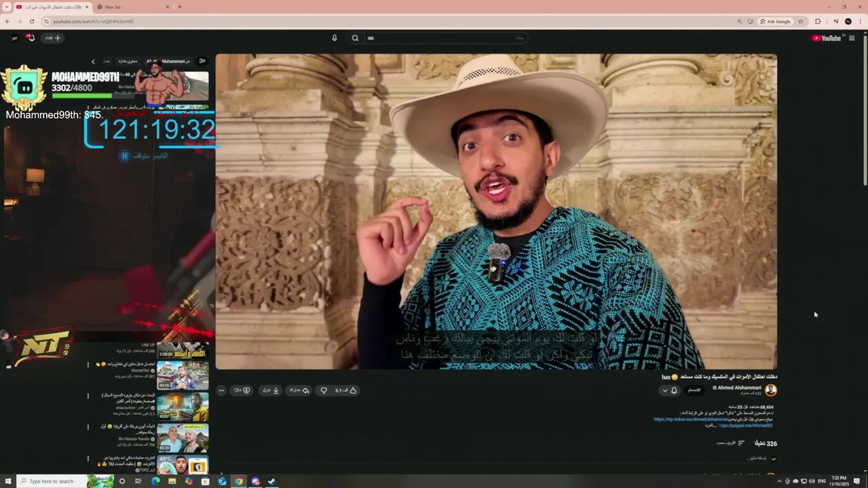The width and height of the screenshot is (868, 488).
Task: Open the YouTube hamburger guide menu
Action: tap(852, 38)
